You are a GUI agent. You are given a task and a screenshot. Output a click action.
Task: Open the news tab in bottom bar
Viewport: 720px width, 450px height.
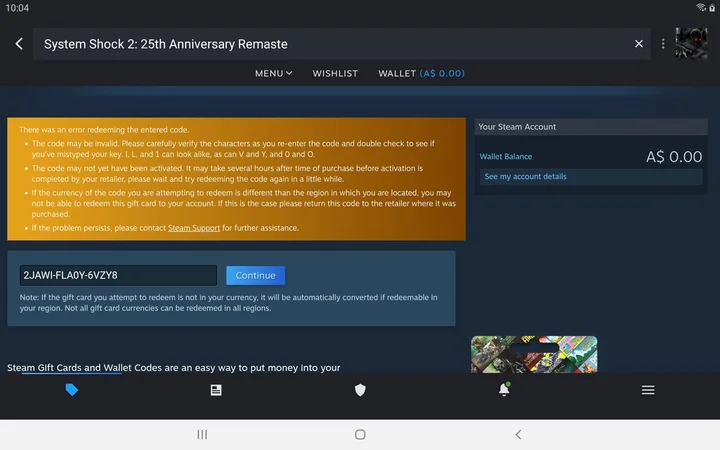216,390
